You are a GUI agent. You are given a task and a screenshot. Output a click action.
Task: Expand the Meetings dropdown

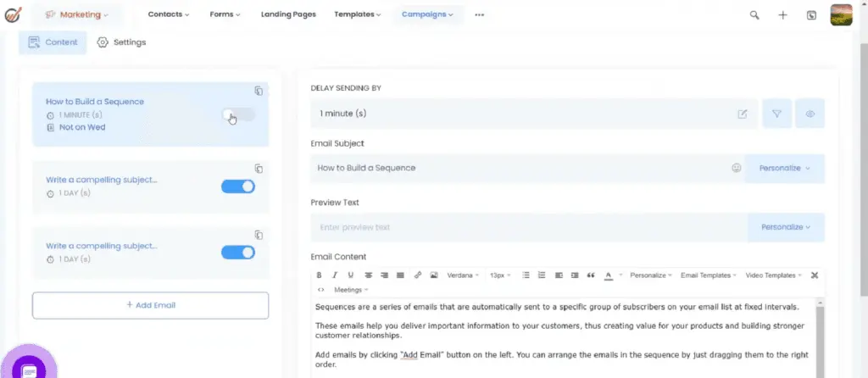[351, 290]
